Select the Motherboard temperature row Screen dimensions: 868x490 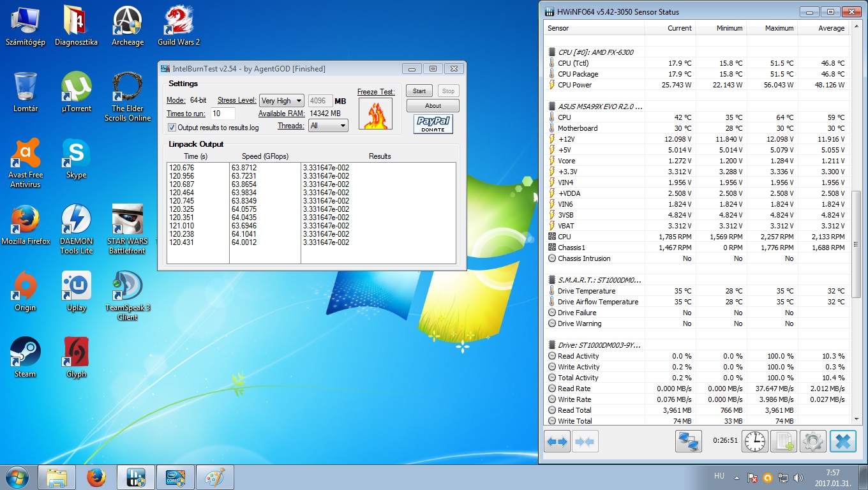click(x=698, y=128)
